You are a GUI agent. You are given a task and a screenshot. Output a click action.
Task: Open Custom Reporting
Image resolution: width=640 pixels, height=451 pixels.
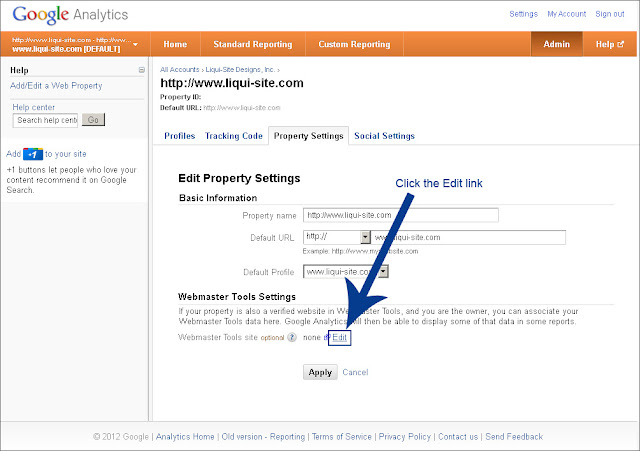(x=354, y=44)
